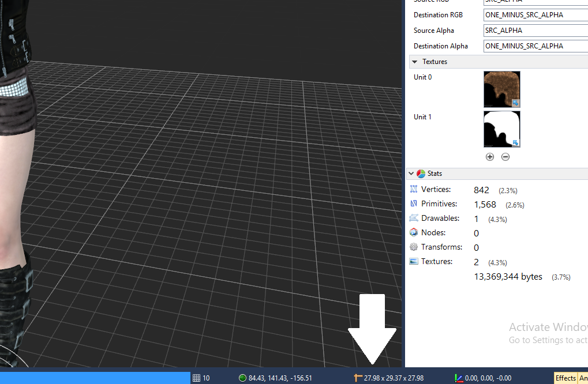Remove a texture unit with minus button

[x=505, y=157]
